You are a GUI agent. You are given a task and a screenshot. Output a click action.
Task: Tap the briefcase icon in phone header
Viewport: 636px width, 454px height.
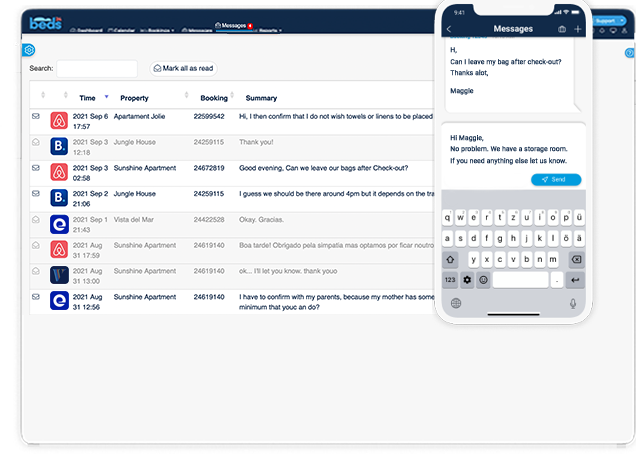[x=562, y=29]
